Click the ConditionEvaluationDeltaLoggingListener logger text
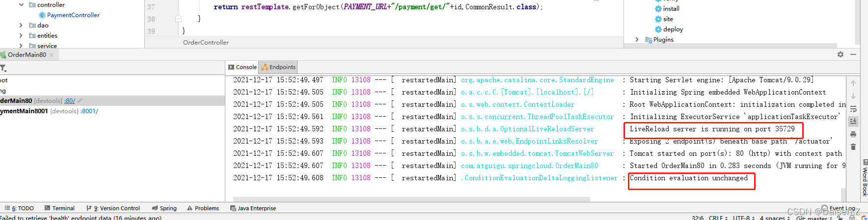The width and height of the screenshot is (868, 220). pyautogui.click(x=539, y=178)
